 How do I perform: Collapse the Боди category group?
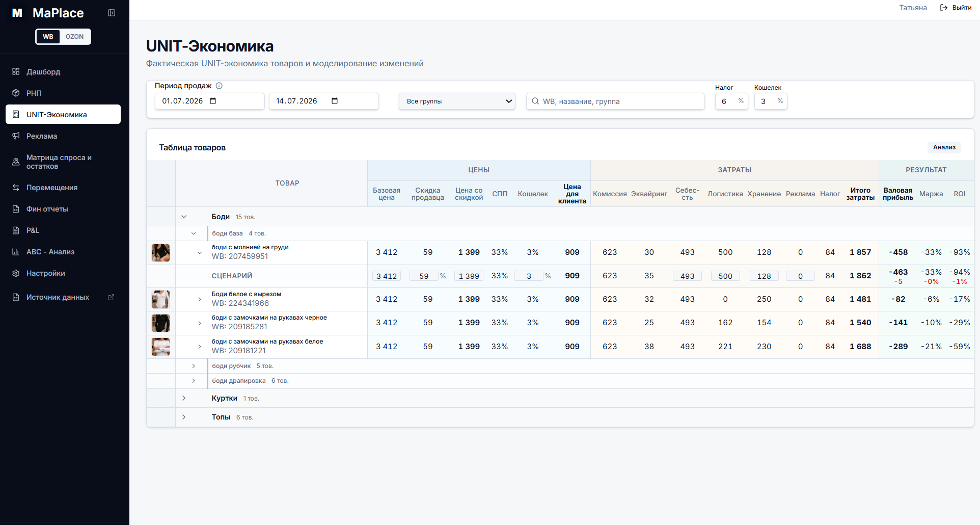pos(184,217)
